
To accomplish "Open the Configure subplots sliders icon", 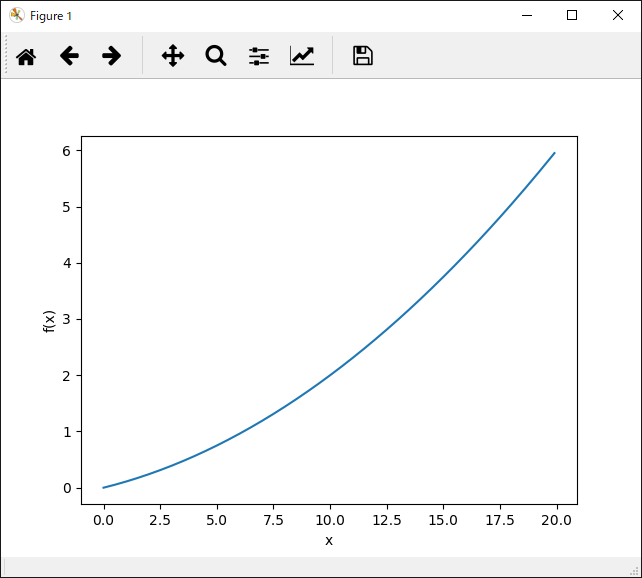I will point(259,56).
